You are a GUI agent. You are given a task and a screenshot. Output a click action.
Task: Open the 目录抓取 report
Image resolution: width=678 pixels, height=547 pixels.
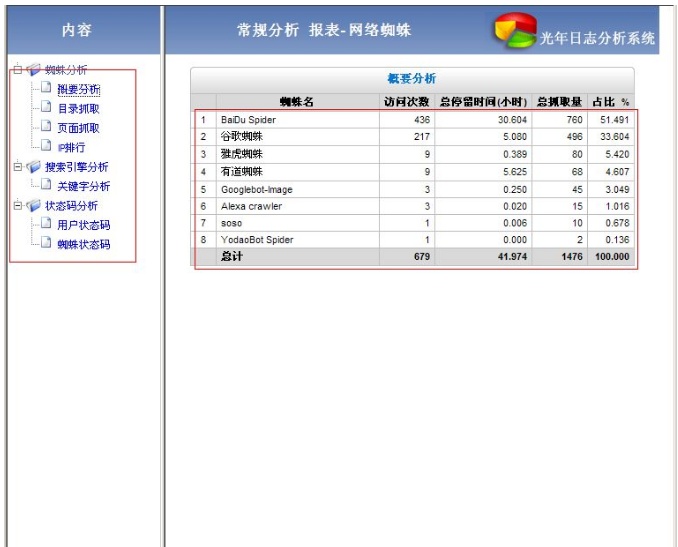click(78, 109)
